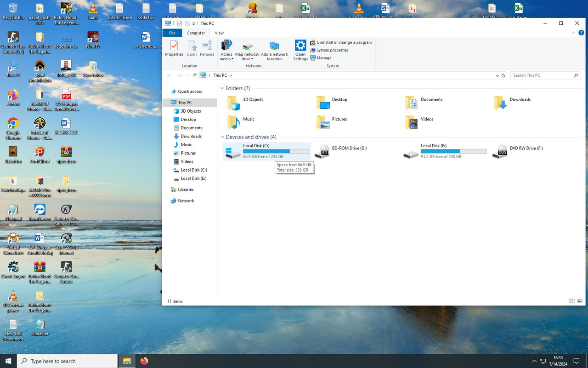Select Downloads in the navigation pane

(x=191, y=136)
